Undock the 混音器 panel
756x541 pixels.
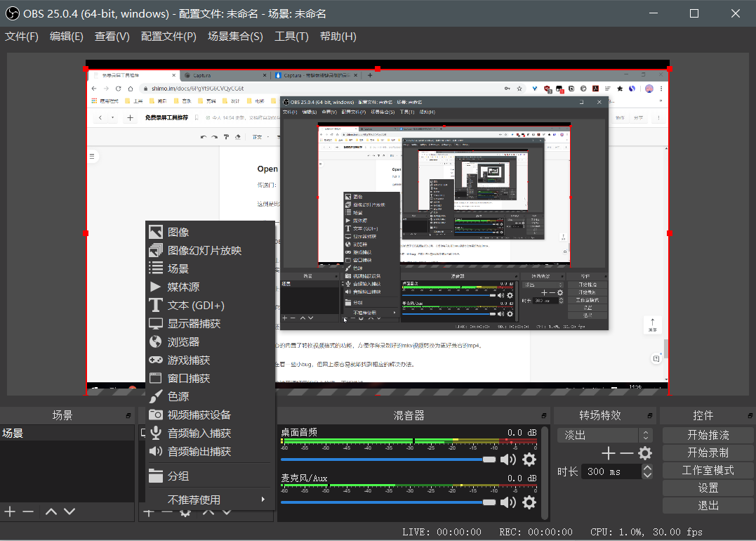click(x=544, y=415)
